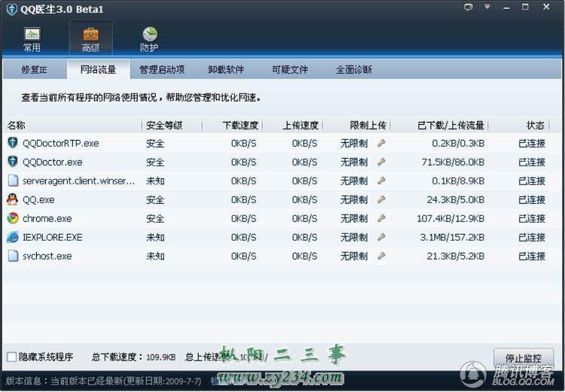
Task: Click the 版本信息 status bar text
Action: (x=104, y=381)
